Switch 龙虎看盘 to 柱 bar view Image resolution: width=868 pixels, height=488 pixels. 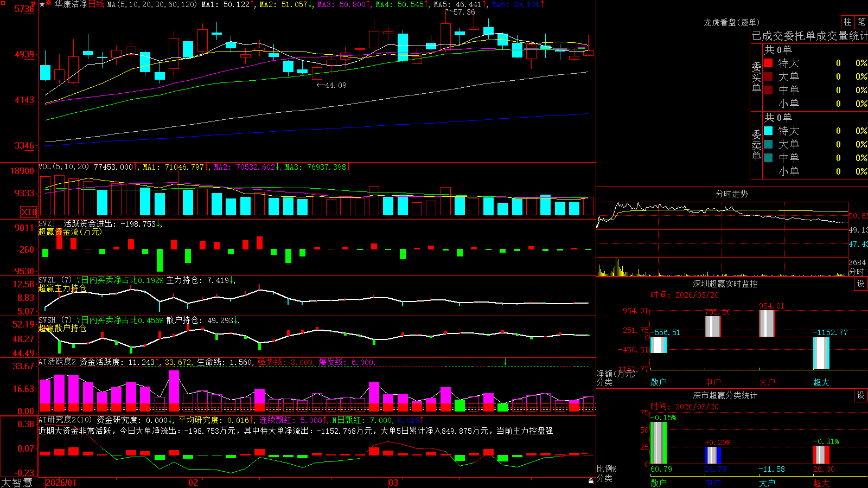pyautogui.click(x=847, y=22)
